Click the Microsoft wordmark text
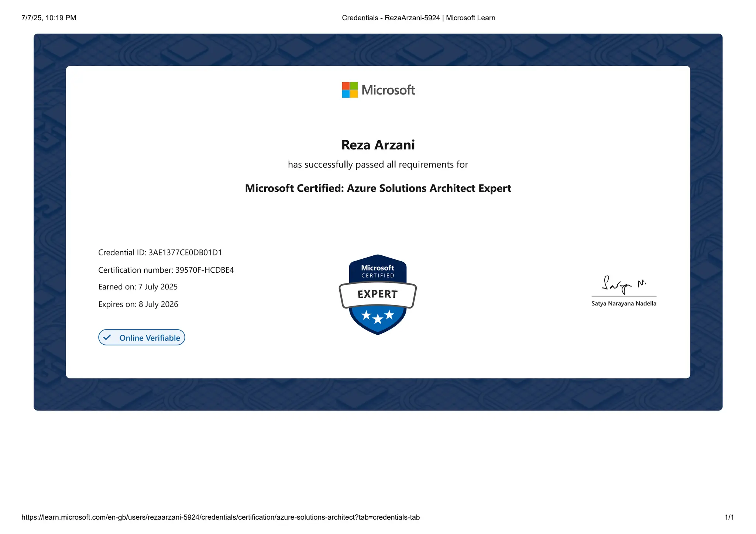Screen dimensions: 756x534 388,90
